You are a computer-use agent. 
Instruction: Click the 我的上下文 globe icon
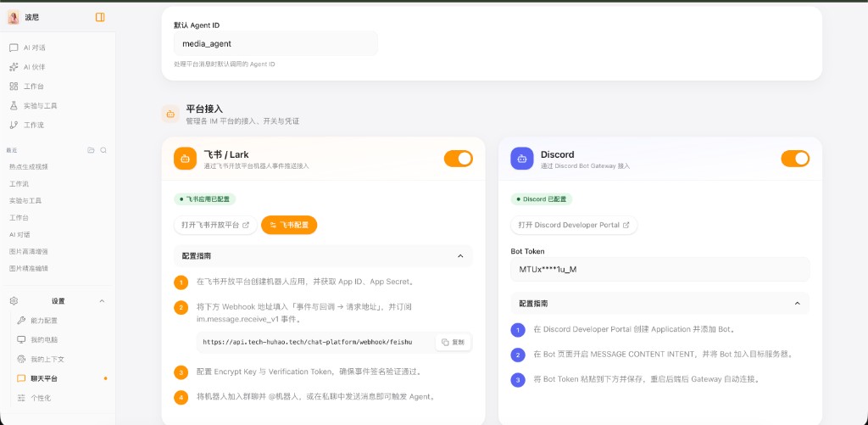[x=21, y=359]
